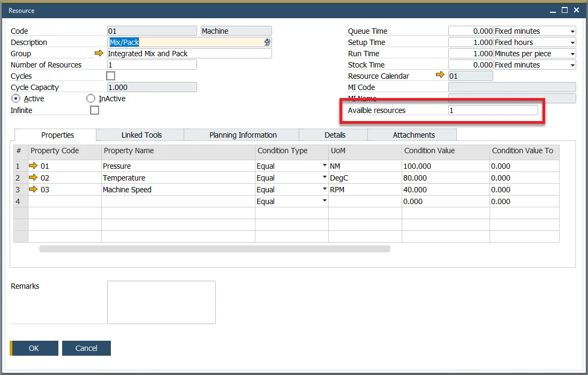
Task: Select the Pressure property name cell
Action: [178, 166]
